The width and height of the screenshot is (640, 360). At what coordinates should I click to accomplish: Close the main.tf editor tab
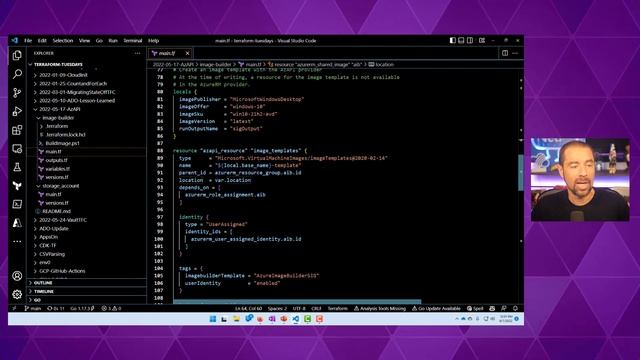[x=187, y=53]
